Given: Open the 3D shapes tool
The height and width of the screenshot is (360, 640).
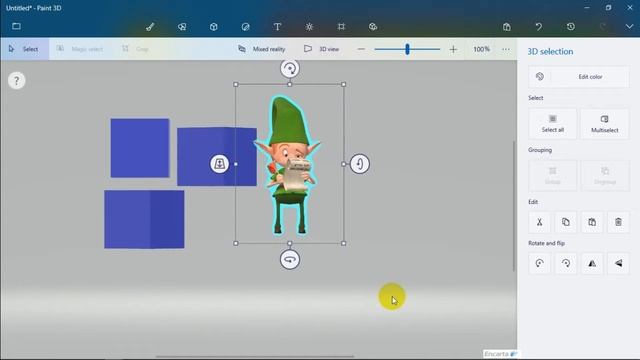Looking at the screenshot, I should tap(213, 27).
